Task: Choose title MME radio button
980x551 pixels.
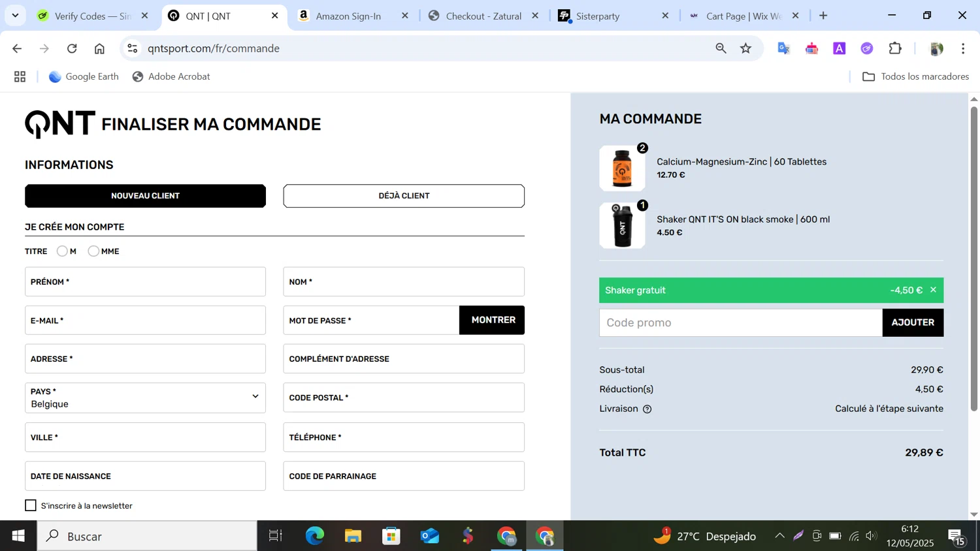Action: click(93, 251)
